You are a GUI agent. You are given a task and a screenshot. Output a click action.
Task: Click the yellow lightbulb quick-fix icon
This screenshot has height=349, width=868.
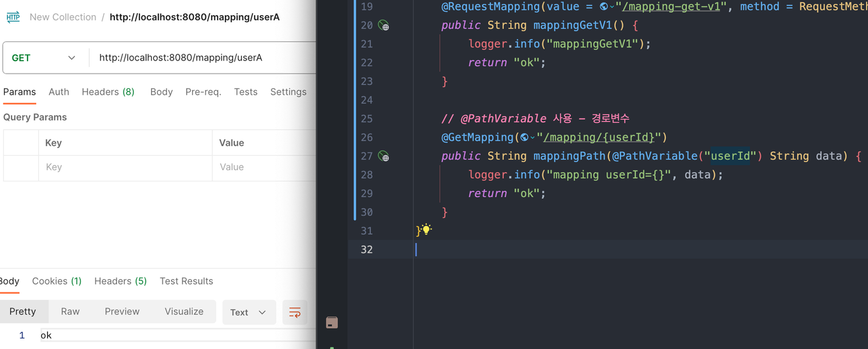426,229
